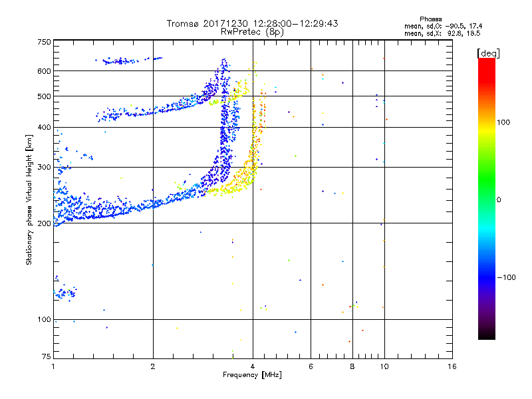Image resolution: width=532 pixels, height=399 pixels.
Task: Click the '[deg]' colorbar unit label
Action: tap(488, 53)
